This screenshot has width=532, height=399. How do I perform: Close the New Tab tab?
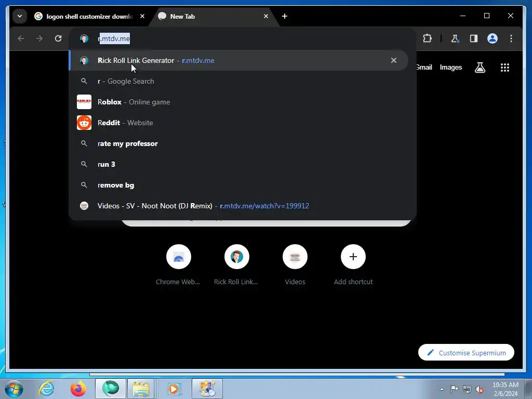tap(266, 16)
